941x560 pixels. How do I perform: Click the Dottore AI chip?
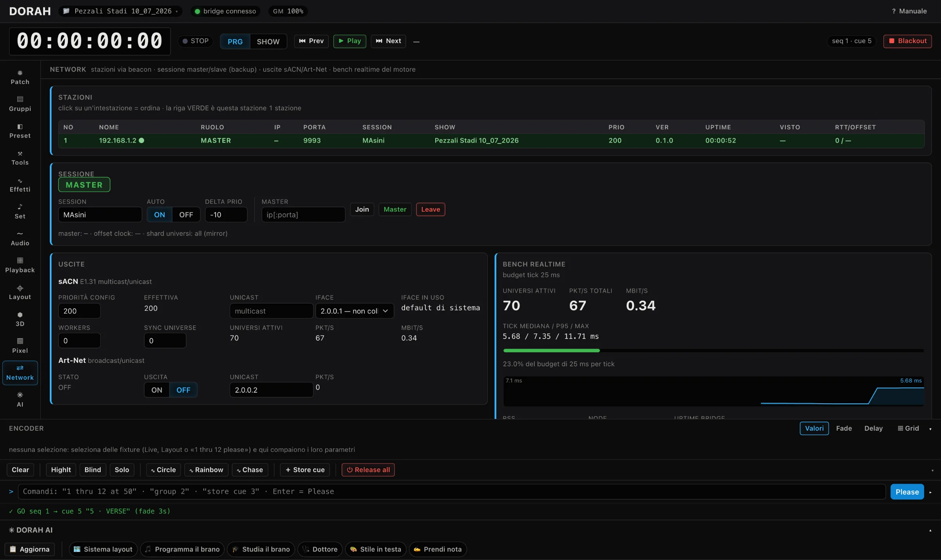click(x=320, y=549)
